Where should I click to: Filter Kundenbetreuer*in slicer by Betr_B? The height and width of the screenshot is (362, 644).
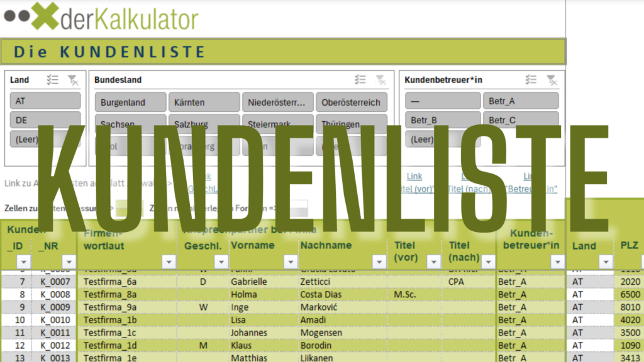pos(443,120)
